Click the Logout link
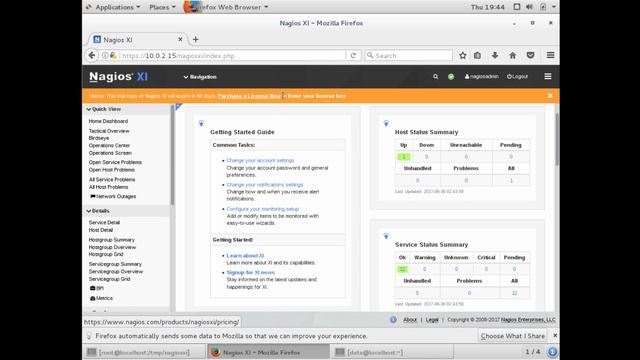640x360 pixels. 517,76
